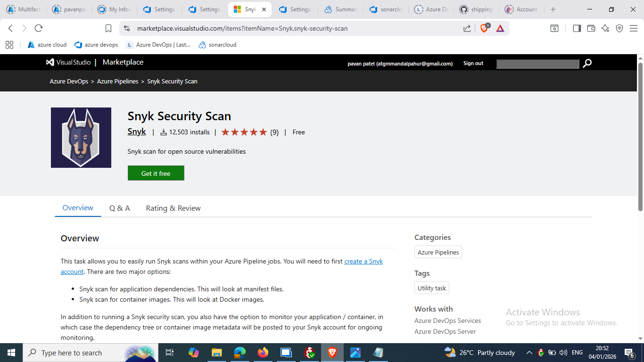
Task: Switch to the Q & A tab
Action: (x=119, y=208)
